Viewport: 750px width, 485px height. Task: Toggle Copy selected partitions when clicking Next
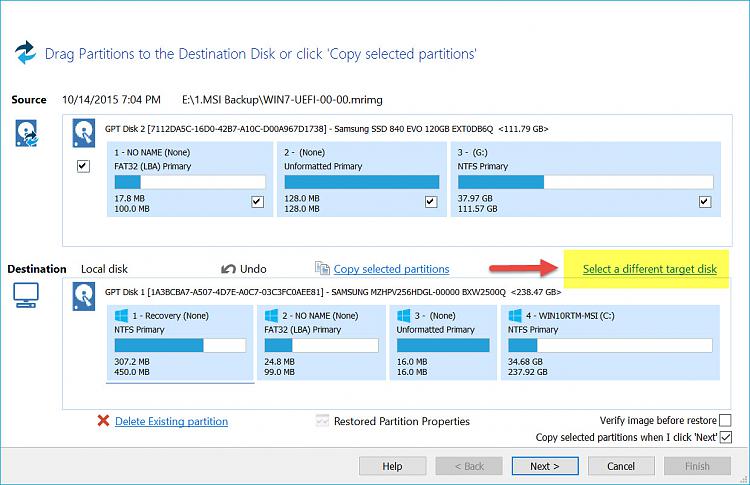[725, 438]
